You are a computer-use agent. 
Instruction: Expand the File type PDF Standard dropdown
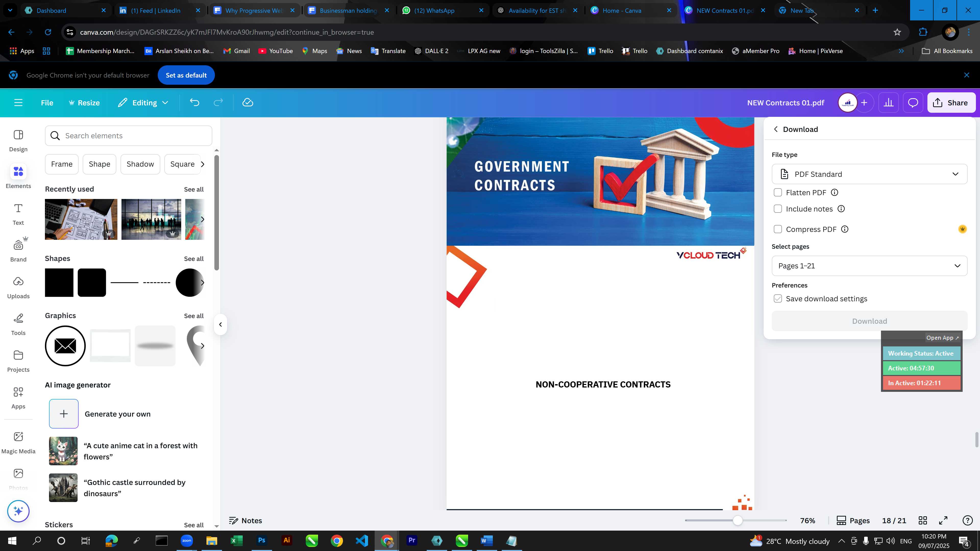click(869, 174)
